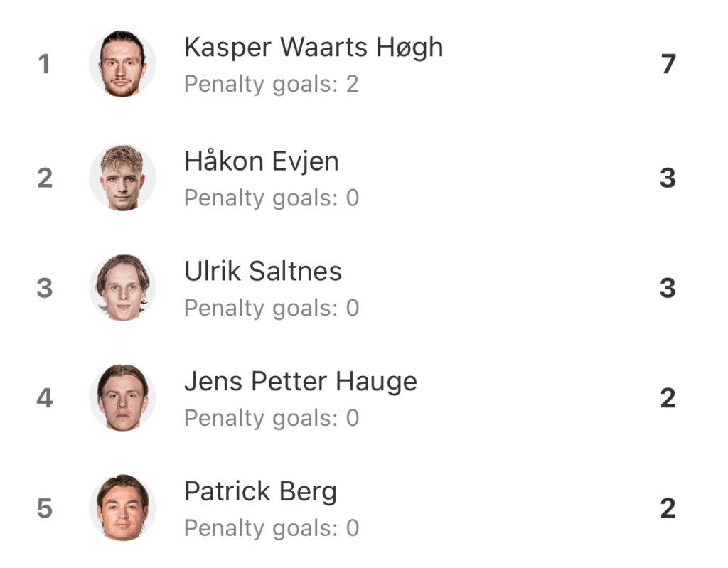Open Ulrik Saltnes' player avatar
This screenshot has width=728, height=568.
[122, 287]
